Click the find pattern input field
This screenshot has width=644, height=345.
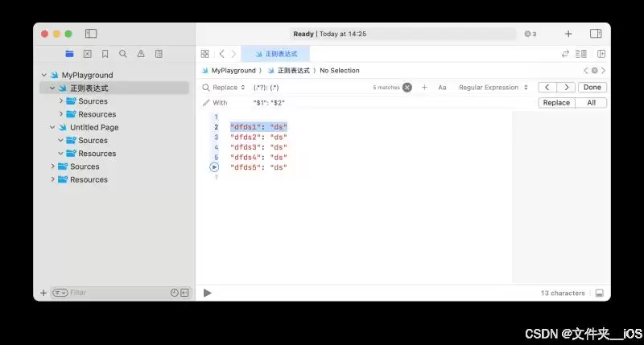coord(312,88)
